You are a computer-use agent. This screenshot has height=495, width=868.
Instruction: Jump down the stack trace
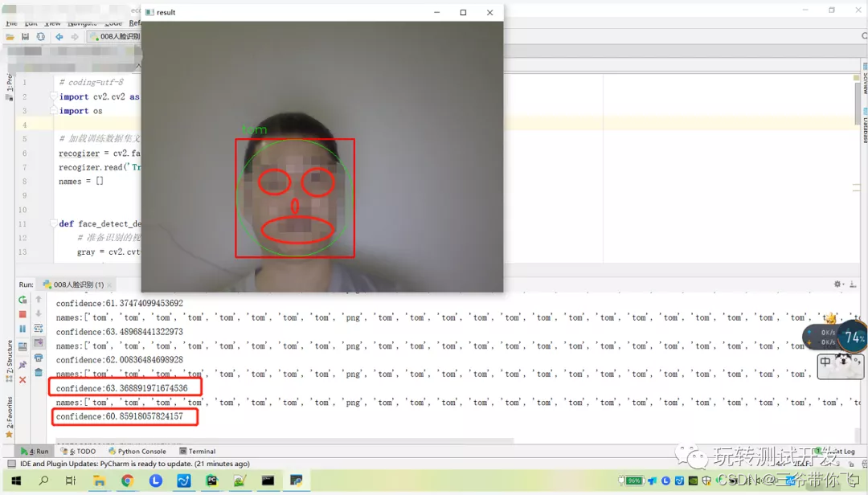39,314
